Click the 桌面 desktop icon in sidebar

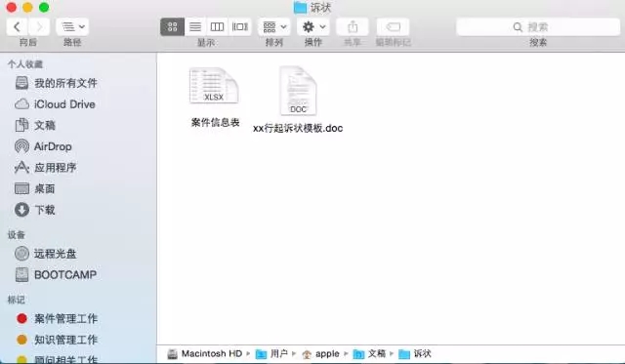click(x=21, y=188)
